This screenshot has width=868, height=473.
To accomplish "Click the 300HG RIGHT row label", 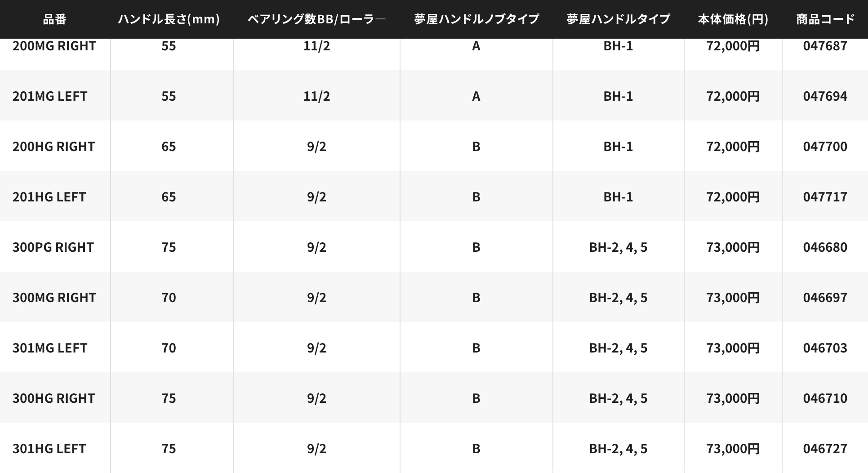I will click(53, 398).
